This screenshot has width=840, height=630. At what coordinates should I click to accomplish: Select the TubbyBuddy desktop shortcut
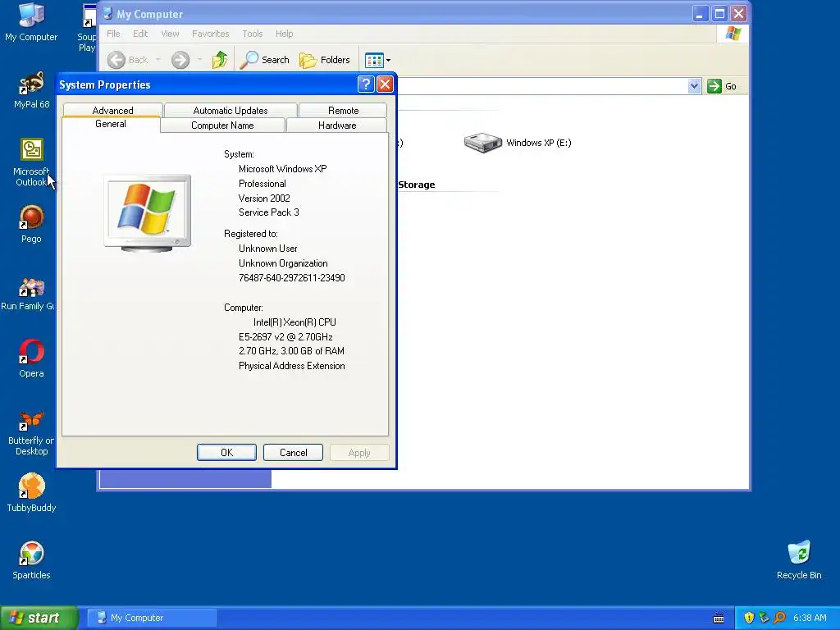click(31, 493)
